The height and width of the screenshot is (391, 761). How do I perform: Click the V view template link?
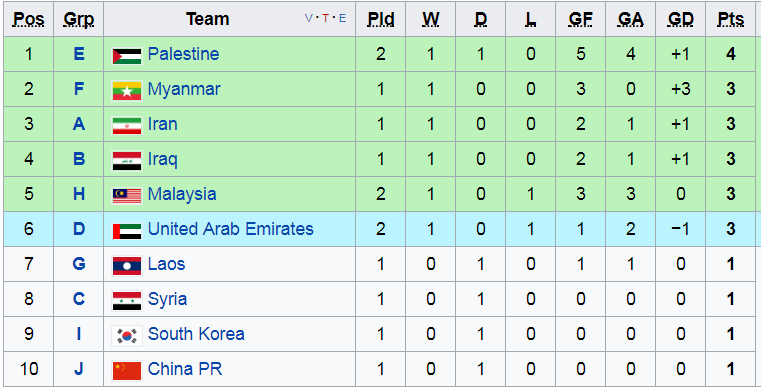pyautogui.click(x=309, y=18)
